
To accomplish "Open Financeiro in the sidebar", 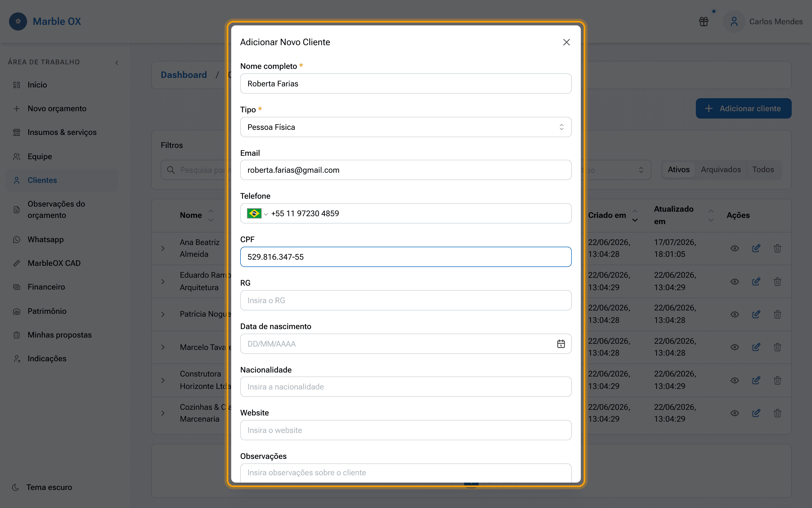I will point(62,287).
